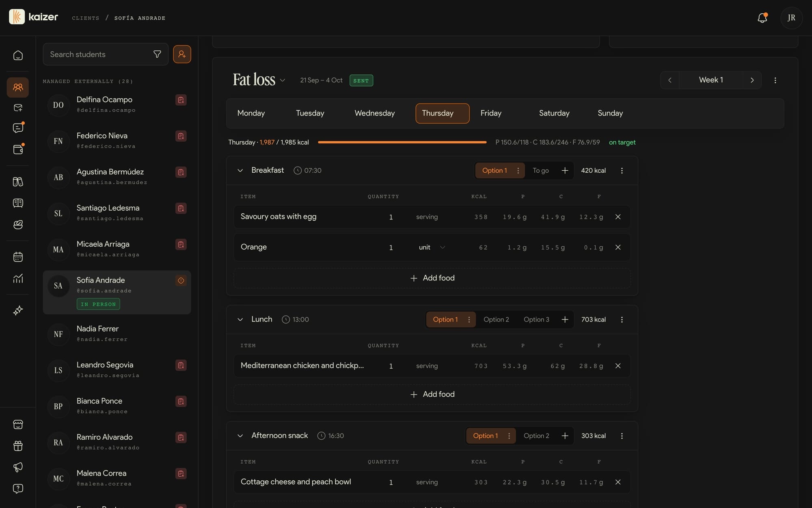This screenshot has width=812, height=508.
Task: Open the megaphone announcements icon
Action: tap(18, 467)
